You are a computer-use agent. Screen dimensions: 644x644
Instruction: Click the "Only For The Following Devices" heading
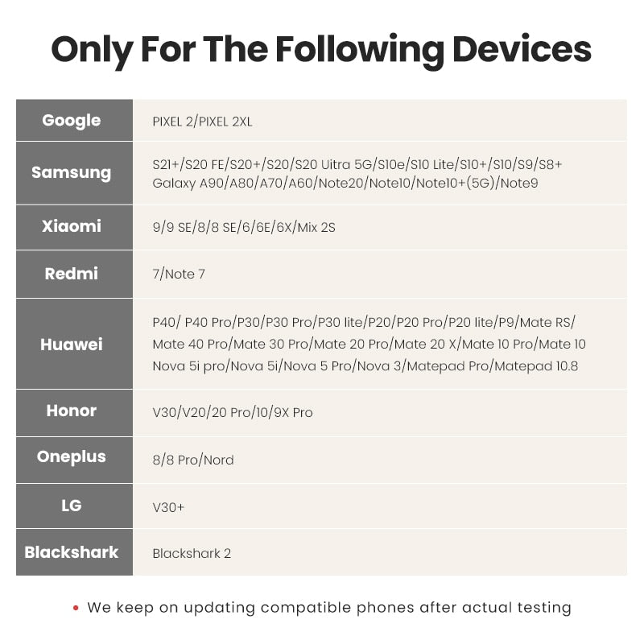321,50
